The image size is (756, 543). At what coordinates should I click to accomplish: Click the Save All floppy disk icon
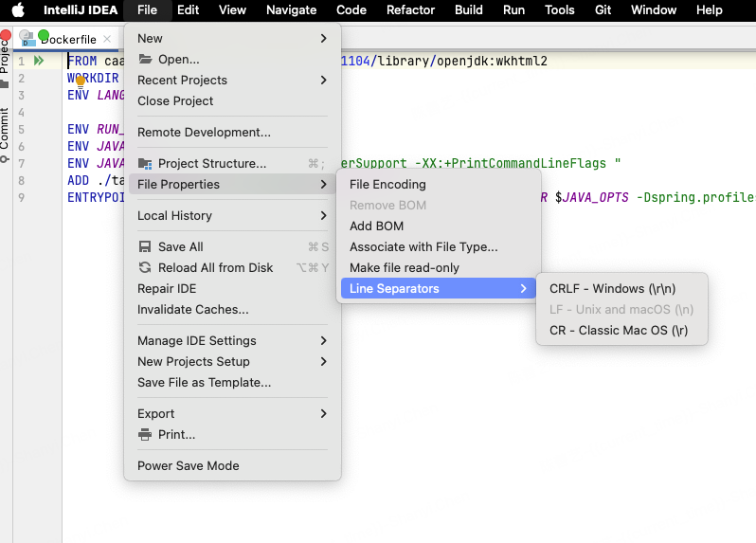pyautogui.click(x=145, y=247)
